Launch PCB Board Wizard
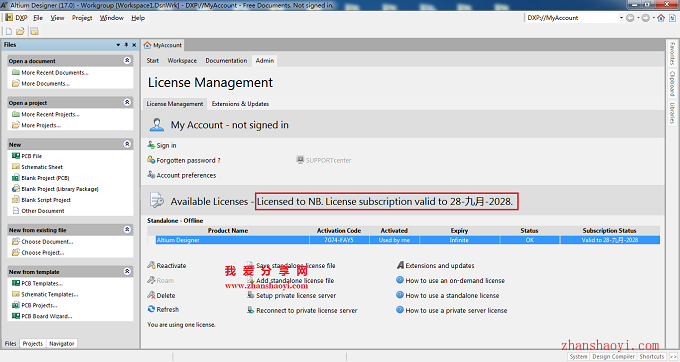 pyautogui.click(x=47, y=316)
